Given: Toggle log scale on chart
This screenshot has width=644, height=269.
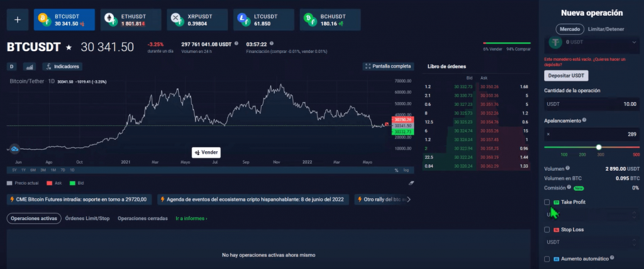Looking at the screenshot, I should pos(406,170).
